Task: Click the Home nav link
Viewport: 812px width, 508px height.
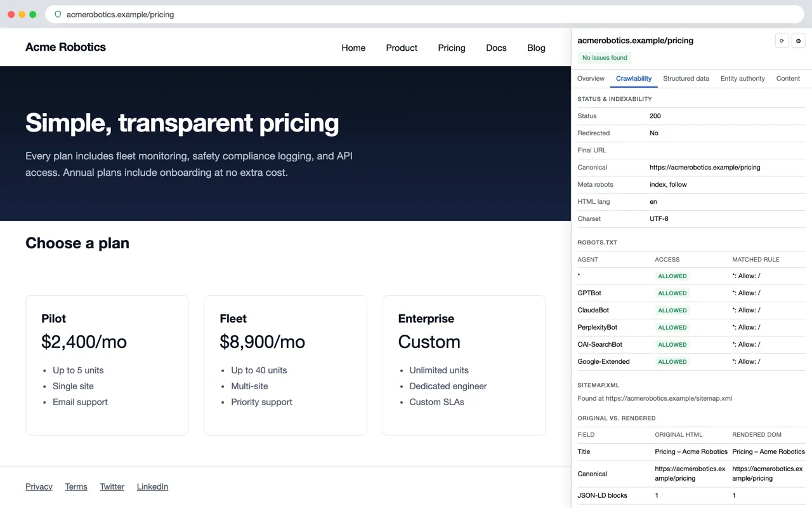Action: pos(353,48)
